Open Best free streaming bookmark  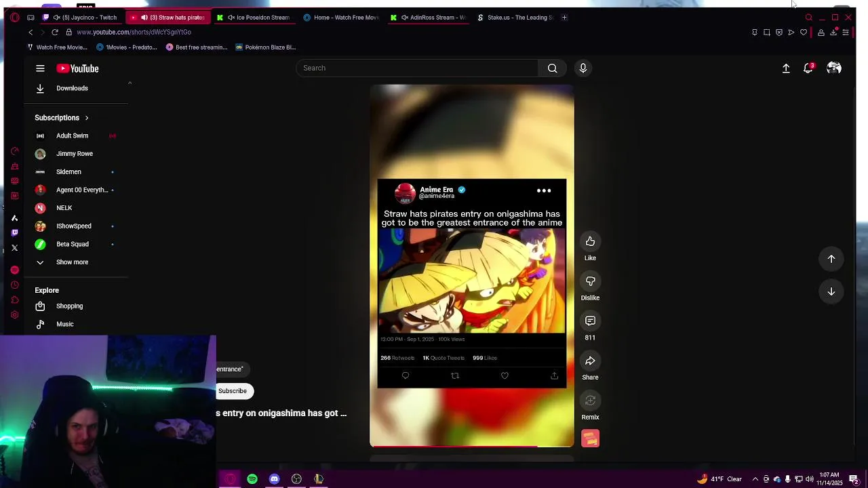[197, 47]
